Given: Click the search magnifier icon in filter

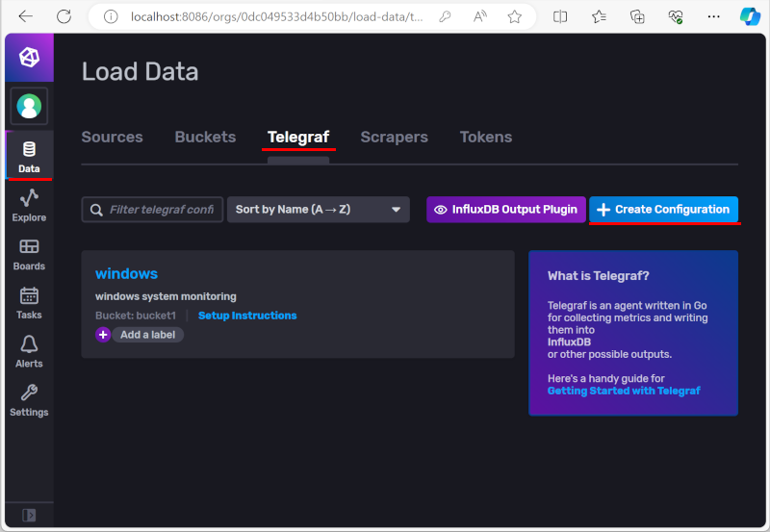Looking at the screenshot, I should pyautogui.click(x=97, y=210).
